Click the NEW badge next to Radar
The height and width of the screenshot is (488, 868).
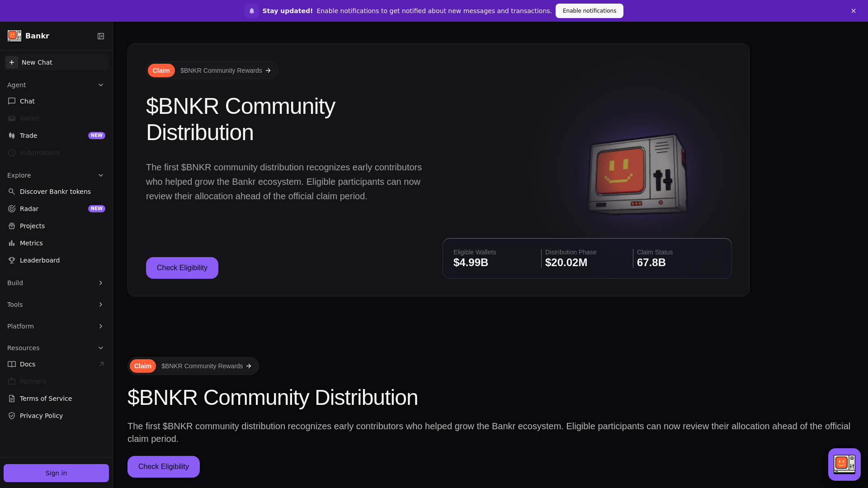[97, 209]
